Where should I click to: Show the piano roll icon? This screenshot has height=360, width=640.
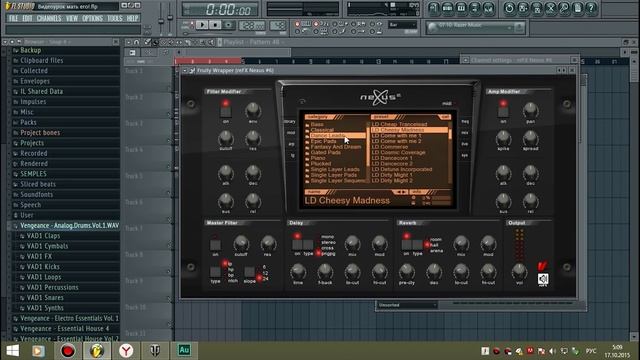coord(461,8)
